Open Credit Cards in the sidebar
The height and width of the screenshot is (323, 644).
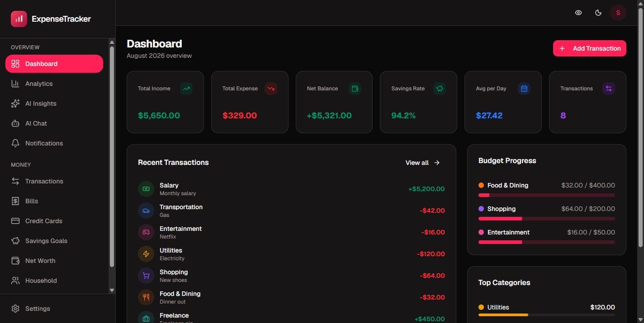pyautogui.click(x=54, y=221)
